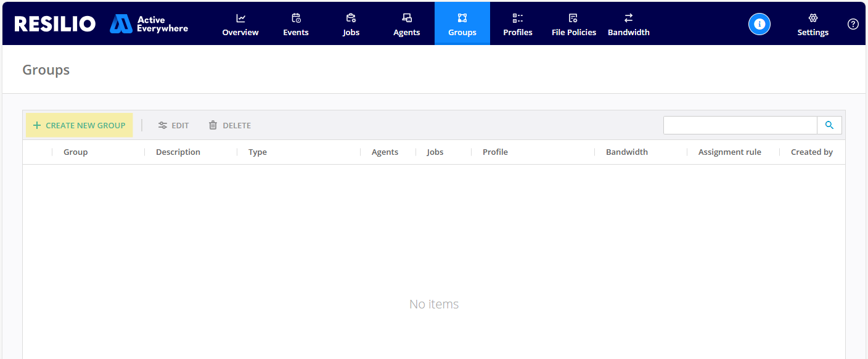The width and height of the screenshot is (868, 359).
Task: Focus the groups search input field
Action: 740,125
